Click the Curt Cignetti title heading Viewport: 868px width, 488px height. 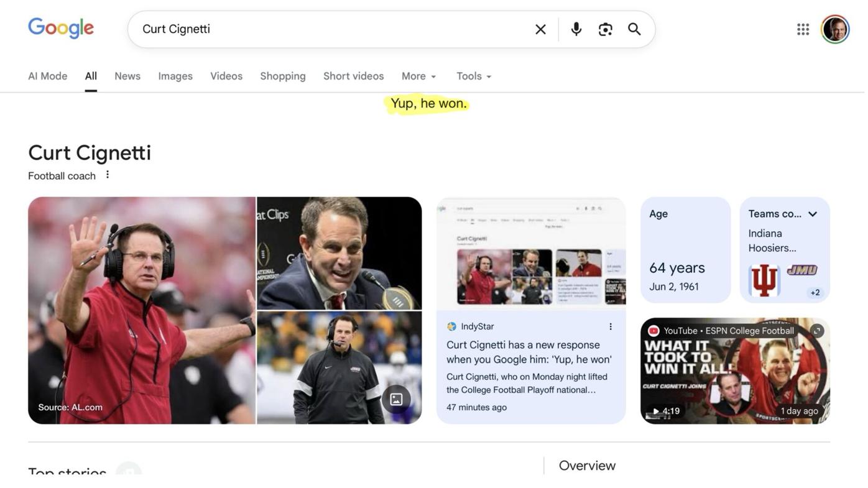click(x=90, y=152)
